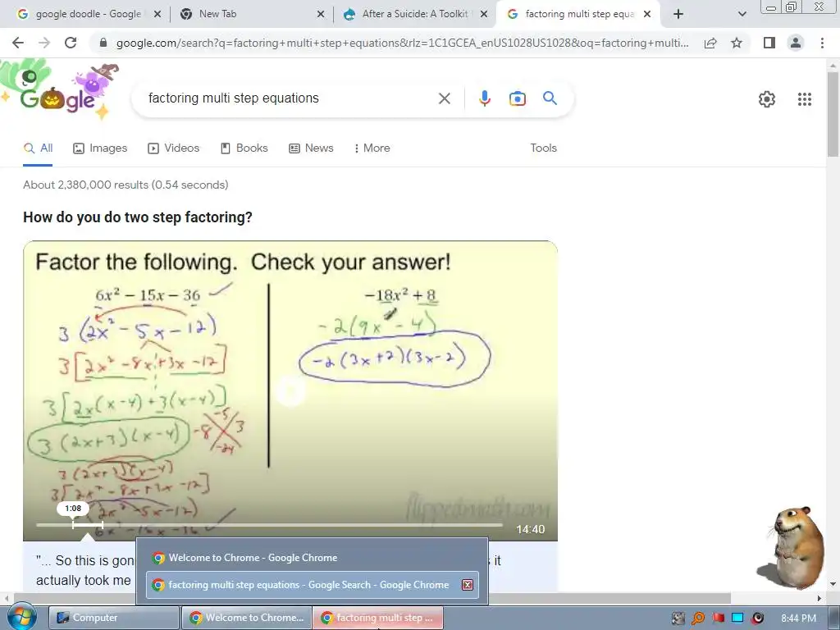Clear the search box with X

444,98
